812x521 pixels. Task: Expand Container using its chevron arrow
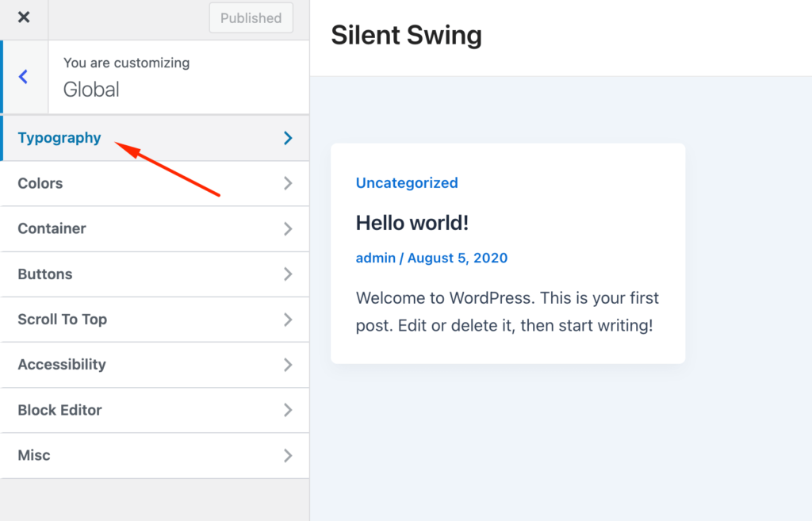(x=288, y=229)
